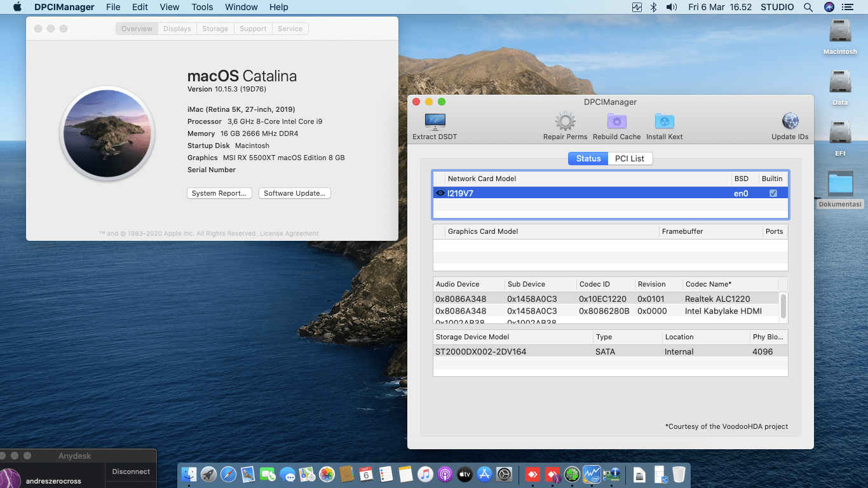Open Apple TV app in dock
The image size is (868, 488).
(x=465, y=474)
